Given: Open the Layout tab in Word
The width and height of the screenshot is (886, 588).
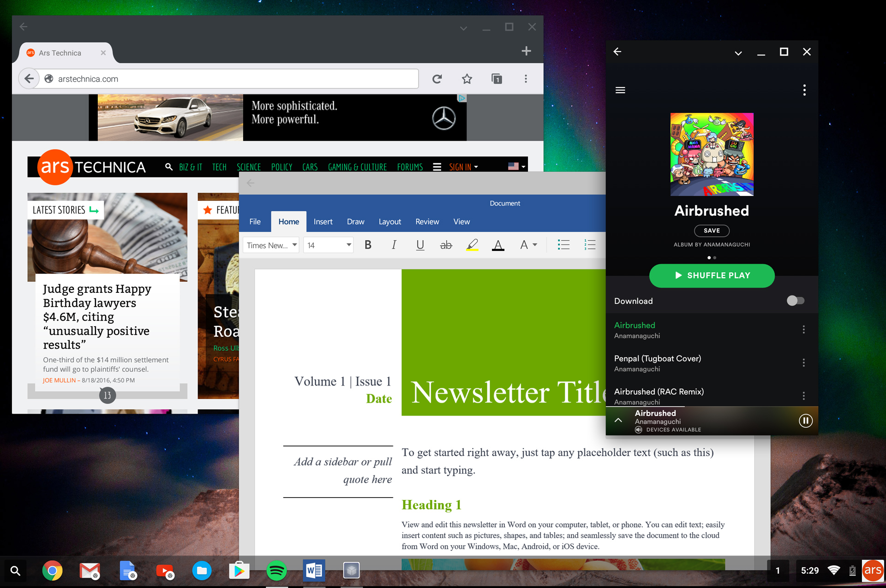Looking at the screenshot, I should [389, 222].
